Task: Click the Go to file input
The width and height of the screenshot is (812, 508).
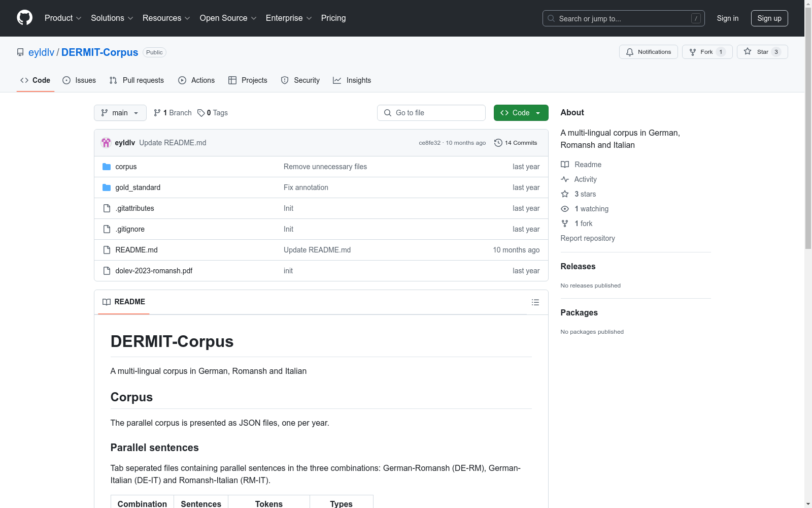Action: pos(431,113)
